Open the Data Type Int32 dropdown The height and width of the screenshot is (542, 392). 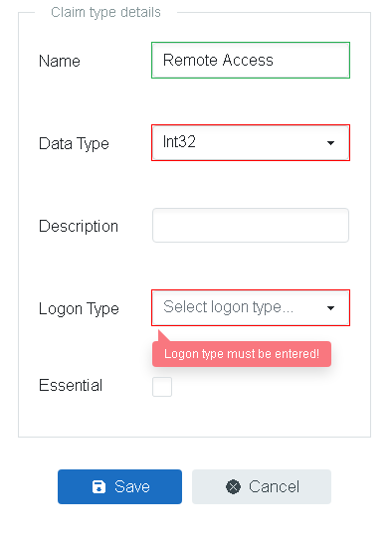coord(251,143)
